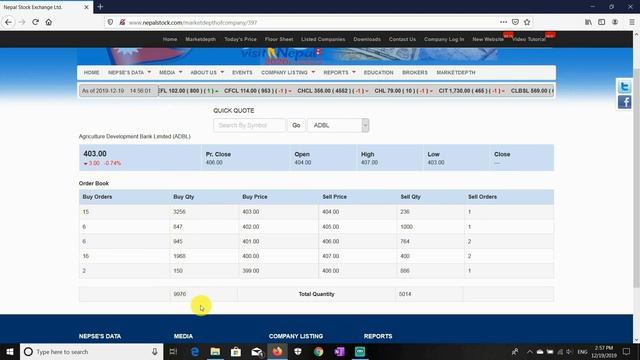Open the New Website link
This screenshot has height=360, width=640.
coord(488,39)
